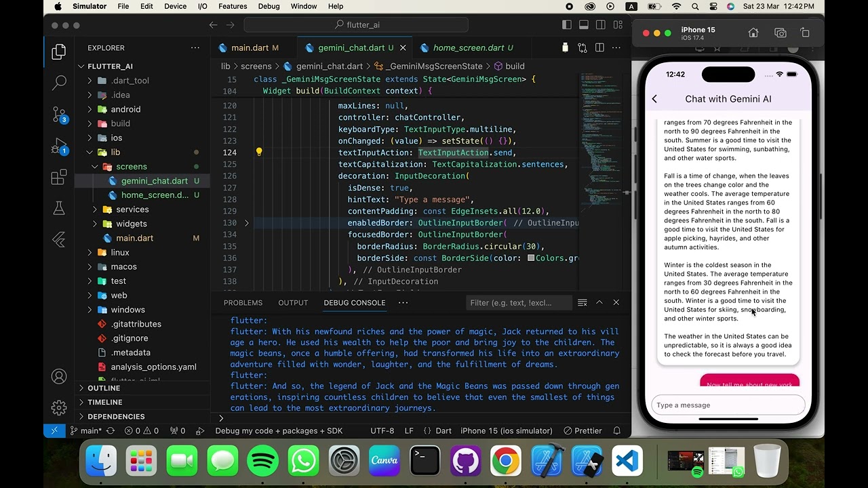Go back using editor navigation arrow
Screen dimensions: 868x488
tap(213, 25)
